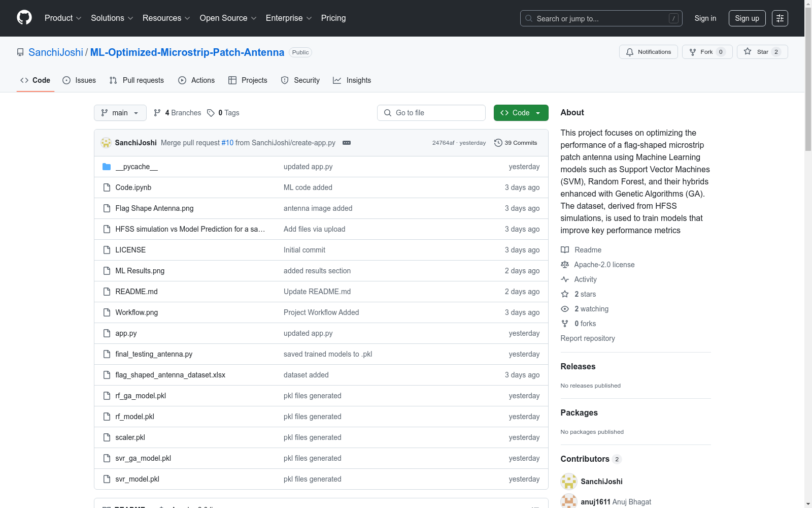The height and width of the screenshot is (508, 812).
Task: Open the README.md file
Action: 137,292
